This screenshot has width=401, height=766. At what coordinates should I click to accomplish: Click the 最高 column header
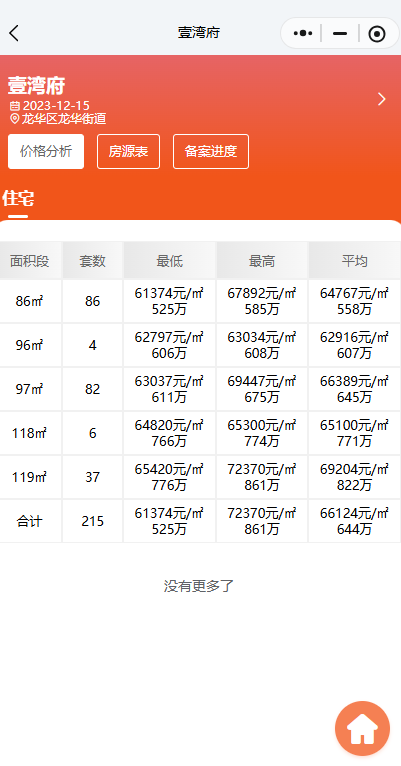pos(262,261)
